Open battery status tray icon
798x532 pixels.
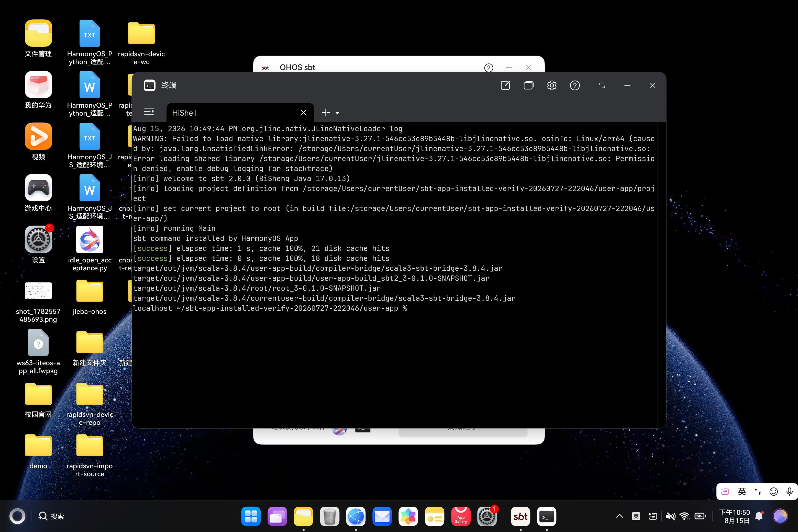pos(700,516)
